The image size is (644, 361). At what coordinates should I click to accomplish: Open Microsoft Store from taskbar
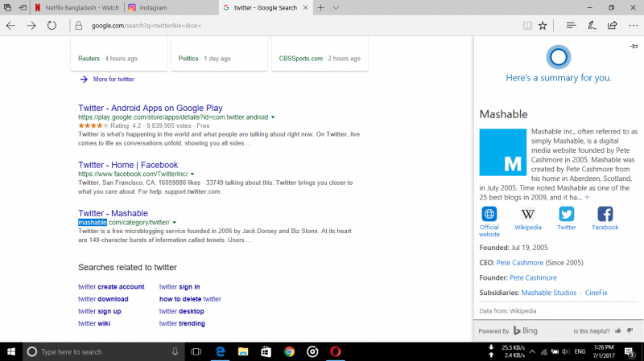click(x=266, y=351)
